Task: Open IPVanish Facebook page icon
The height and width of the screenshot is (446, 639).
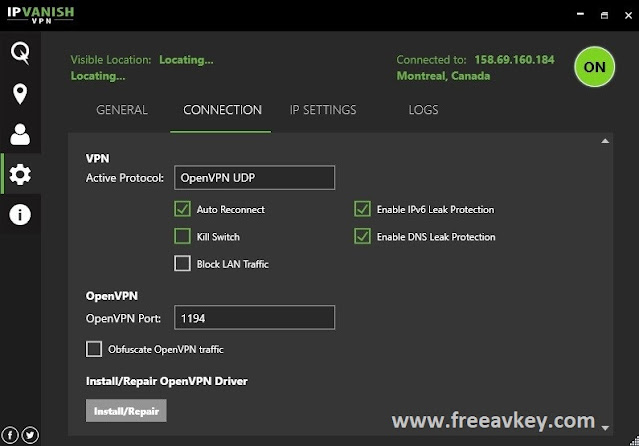Action: 10,435
